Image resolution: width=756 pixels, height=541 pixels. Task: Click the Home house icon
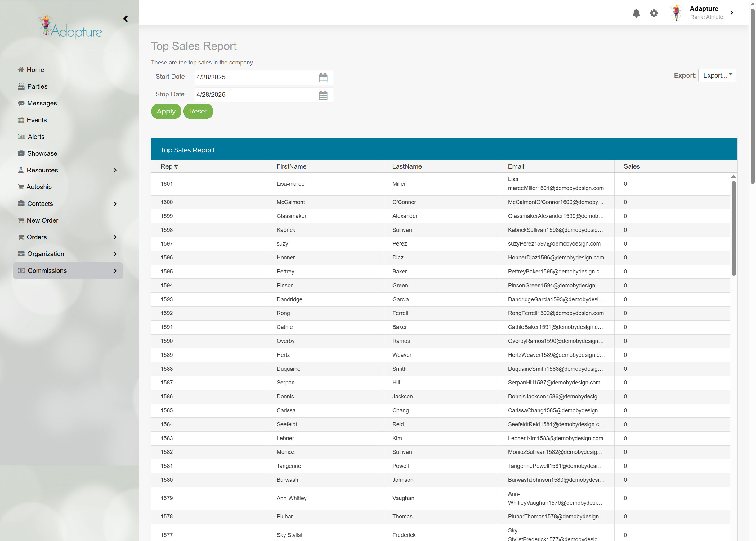(x=21, y=70)
